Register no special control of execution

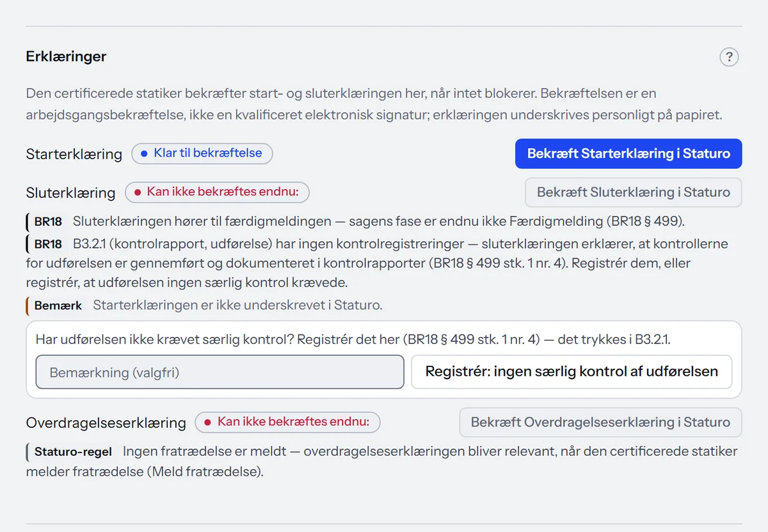(572, 372)
